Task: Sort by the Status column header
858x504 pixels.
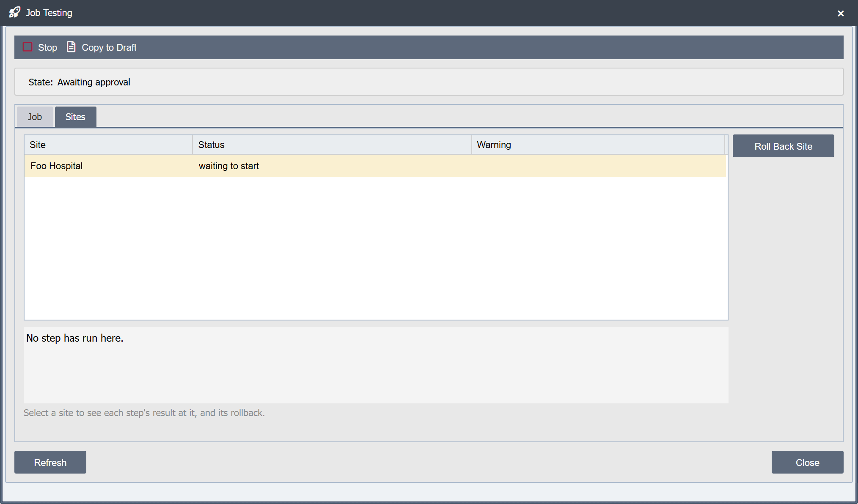Action: (332, 145)
